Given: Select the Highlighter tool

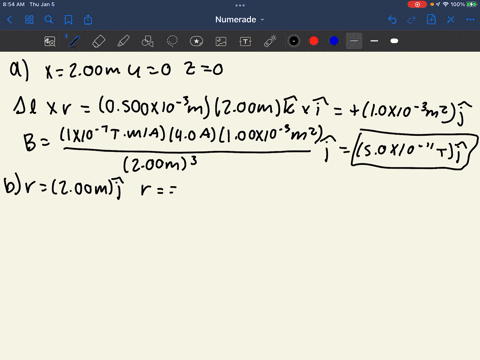Looking at the screenshot, I should pyautogui.click(x=123, y=41).
